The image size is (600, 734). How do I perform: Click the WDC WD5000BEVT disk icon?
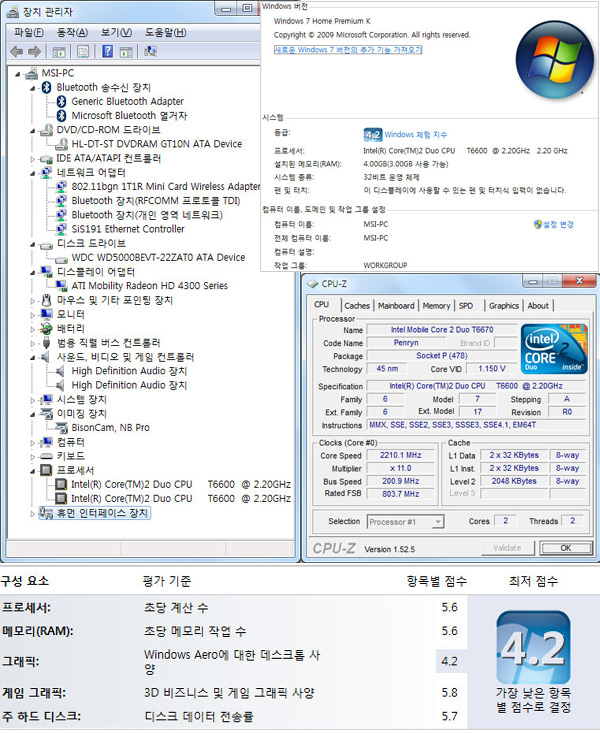[x=61, y=258]
